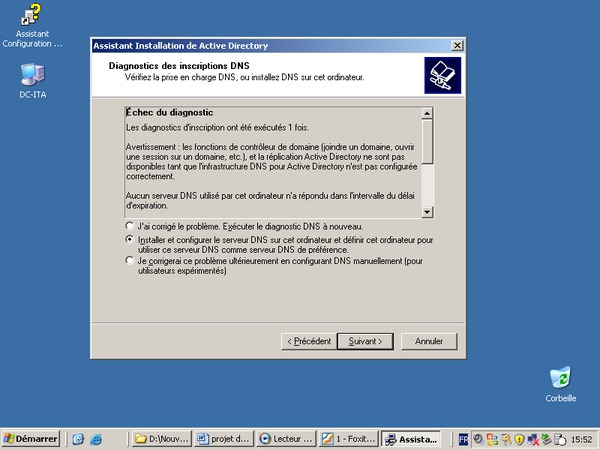
Task: Switch to 'projet d...' Word taskbar button
Action: 224,439
